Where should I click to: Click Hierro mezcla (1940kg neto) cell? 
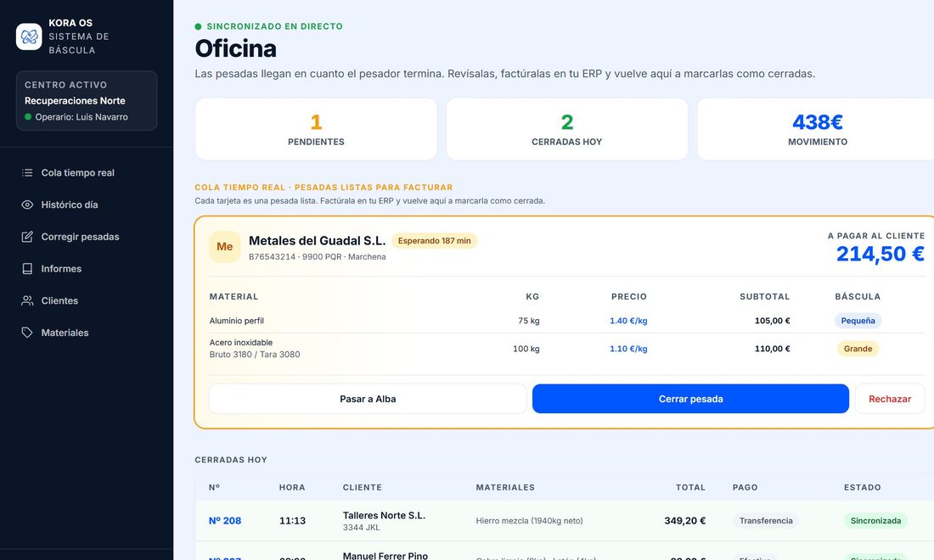(529, 521)
